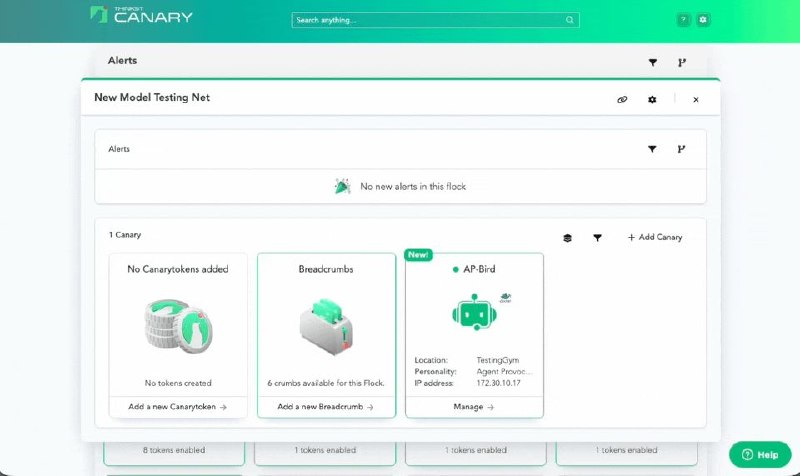Click the Breadcrumbs toaster image

326,327
